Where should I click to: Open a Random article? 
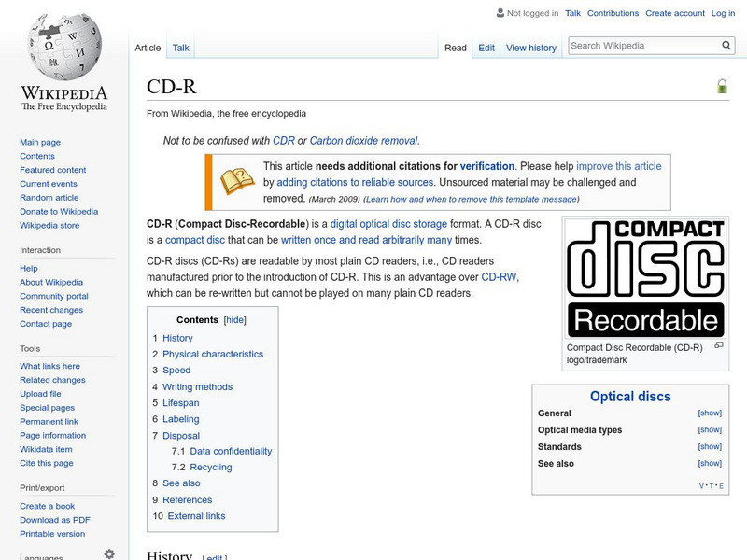(49, 197)
